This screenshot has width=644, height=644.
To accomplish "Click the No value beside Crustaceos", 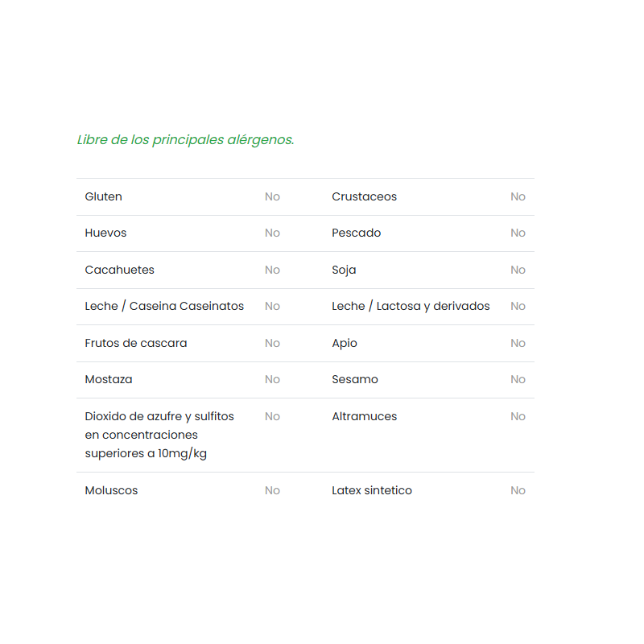I will coord(518,196).
